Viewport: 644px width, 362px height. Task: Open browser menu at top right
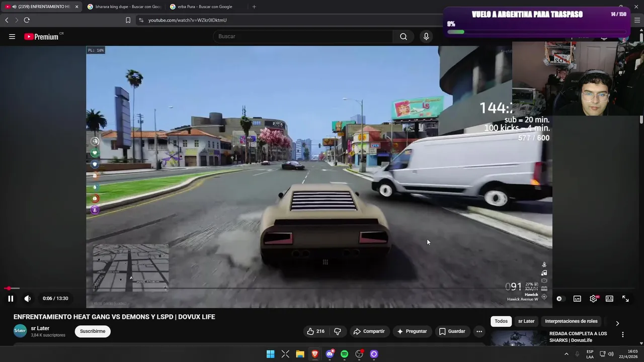pyautogui.click(x=637, y=20)
